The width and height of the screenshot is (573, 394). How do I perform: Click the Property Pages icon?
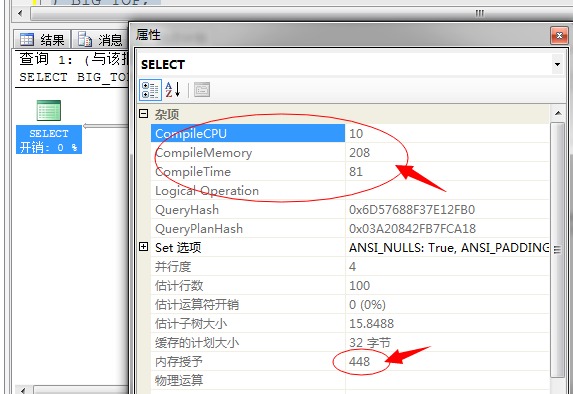202,90
